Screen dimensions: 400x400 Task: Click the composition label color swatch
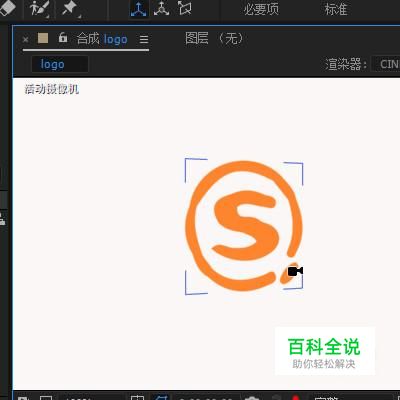click(43, 38)
